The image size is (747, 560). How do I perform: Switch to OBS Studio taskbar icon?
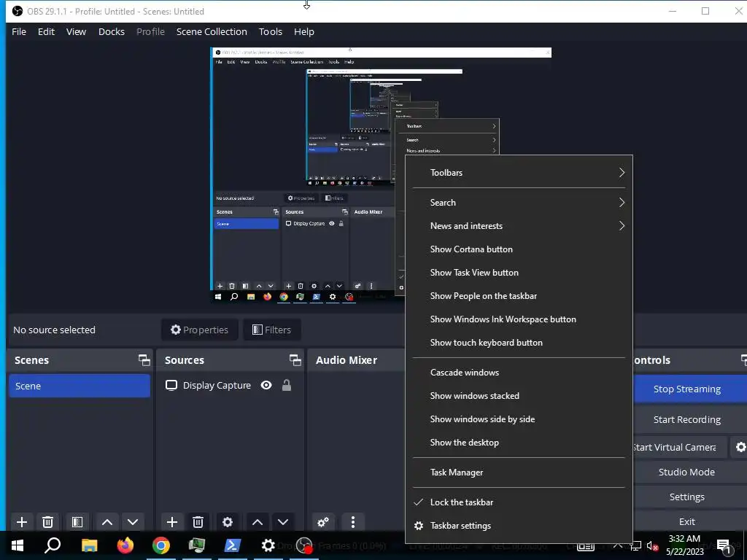[x=304, y=545]
